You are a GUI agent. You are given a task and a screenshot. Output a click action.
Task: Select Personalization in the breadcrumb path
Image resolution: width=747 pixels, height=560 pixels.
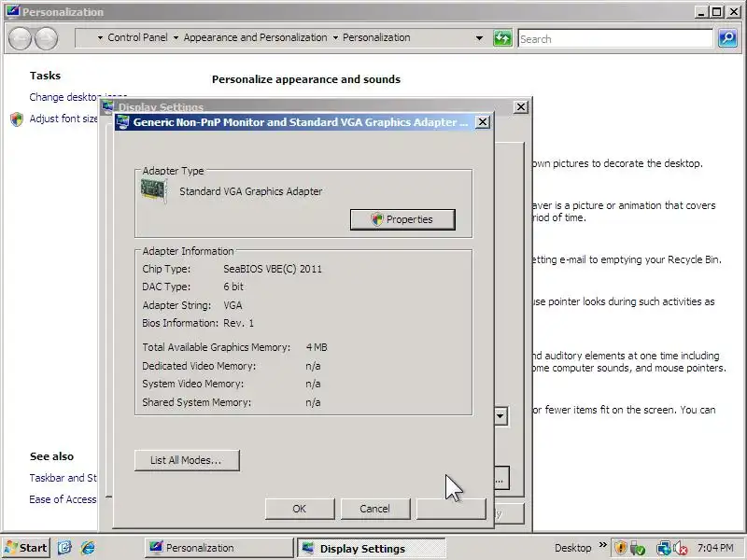[x=376, y=37]
